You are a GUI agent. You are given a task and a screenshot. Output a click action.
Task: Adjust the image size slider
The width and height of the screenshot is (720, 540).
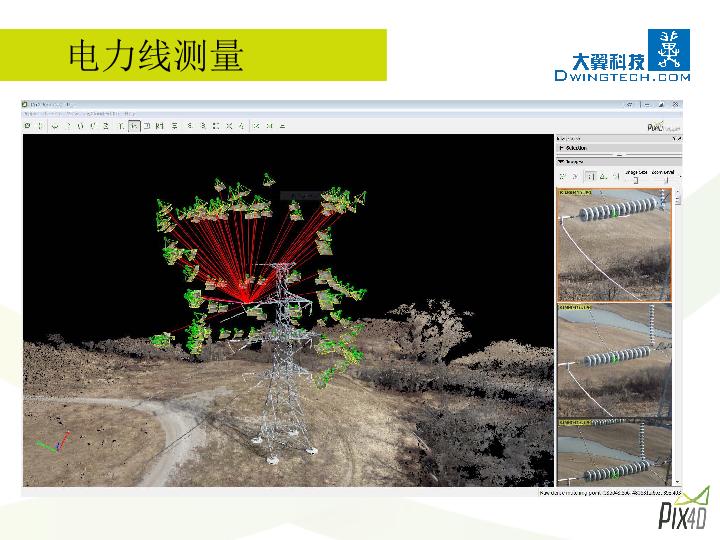pos(636,179)
